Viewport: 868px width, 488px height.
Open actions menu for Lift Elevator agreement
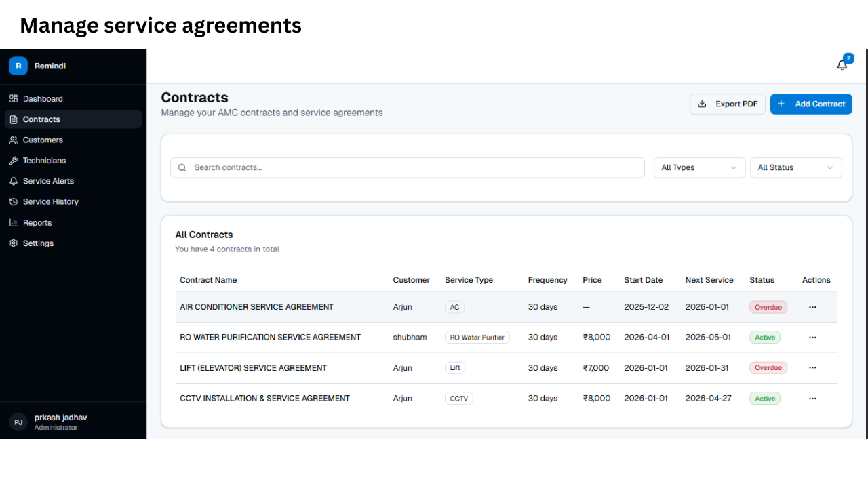click(x=812, y=368)
